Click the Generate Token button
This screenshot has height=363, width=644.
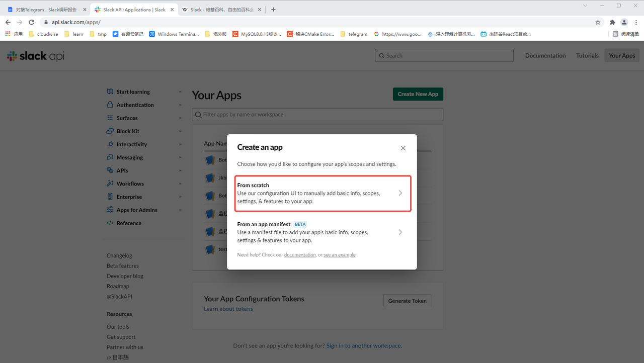coord(407,301)
